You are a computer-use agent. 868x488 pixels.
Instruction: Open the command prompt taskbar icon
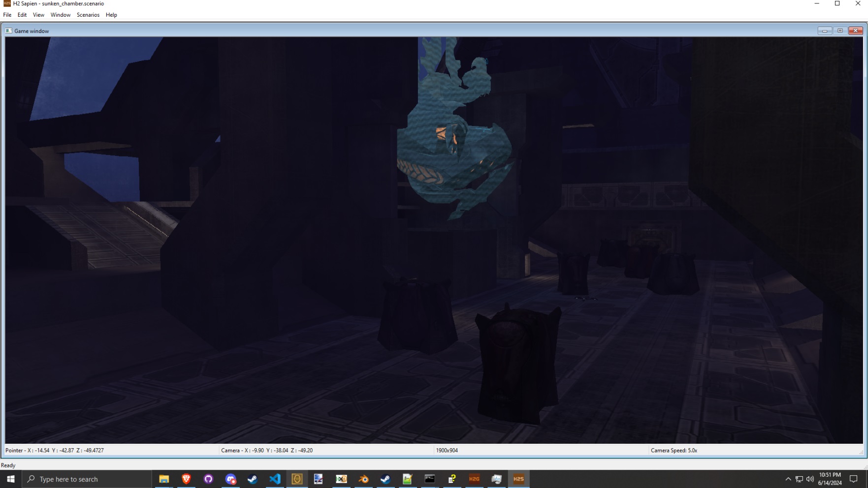pos(430,479)
